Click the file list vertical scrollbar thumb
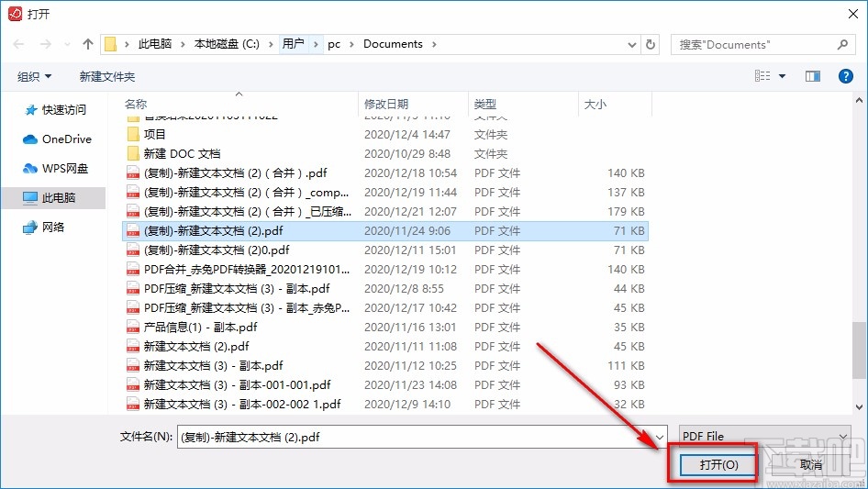The width and height of the screenshot is (868, 489). click(x=859, y=350)
